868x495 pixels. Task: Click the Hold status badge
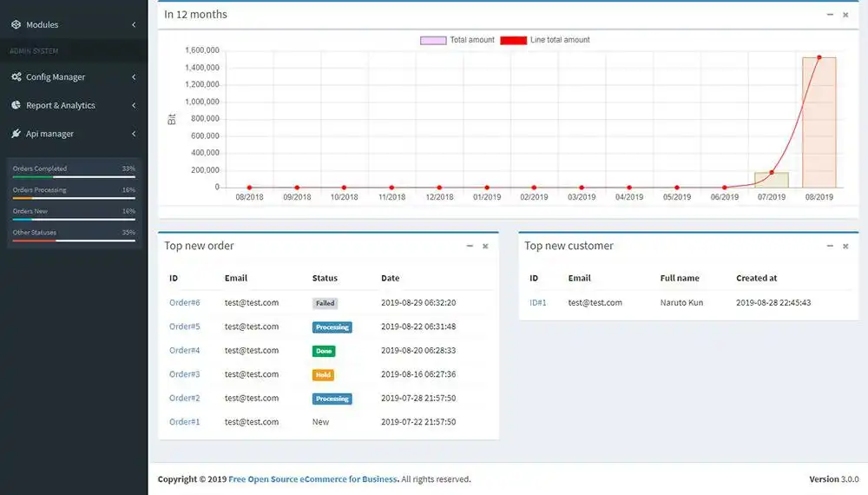coord(323,375)
